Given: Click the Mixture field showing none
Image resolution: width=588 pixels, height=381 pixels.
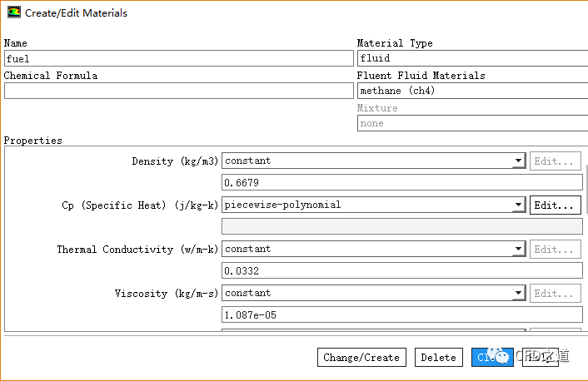Looking at the screenshot, I should [x=471, y=123].
